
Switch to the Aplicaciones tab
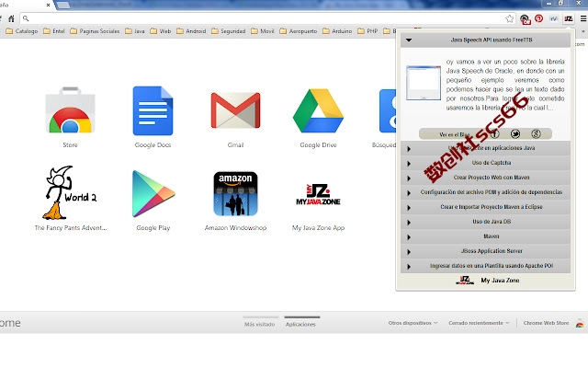(300, 324)
